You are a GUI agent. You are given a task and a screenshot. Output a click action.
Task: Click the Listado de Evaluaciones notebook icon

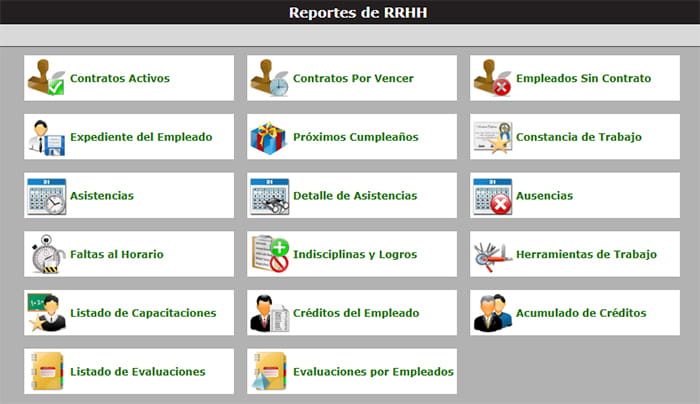pyautogui.click(x=47, y=371)
